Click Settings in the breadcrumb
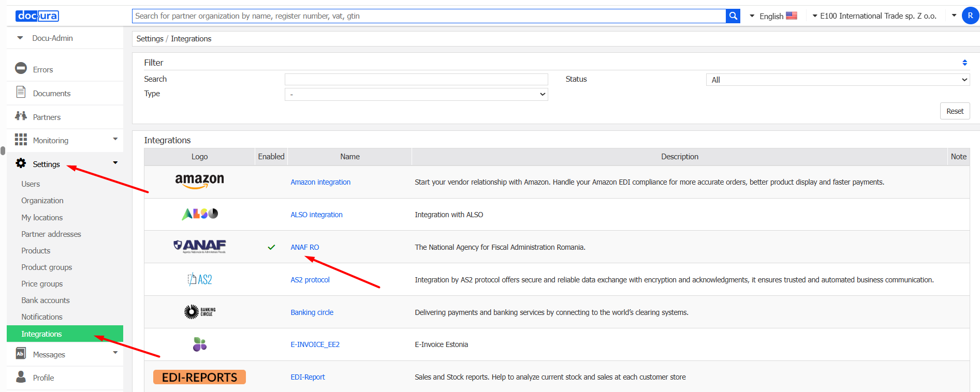Screen dimensions: 980x392 point(150,39)
